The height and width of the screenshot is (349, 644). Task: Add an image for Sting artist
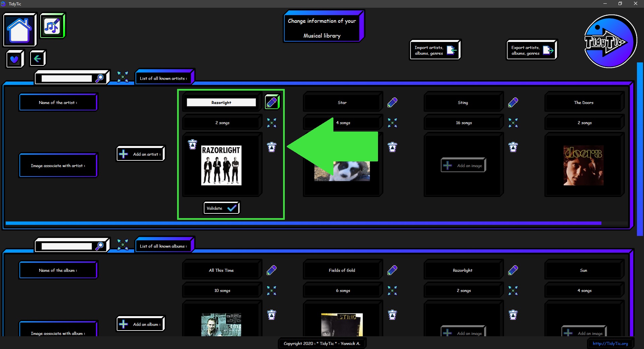click(x=464, y=165)
